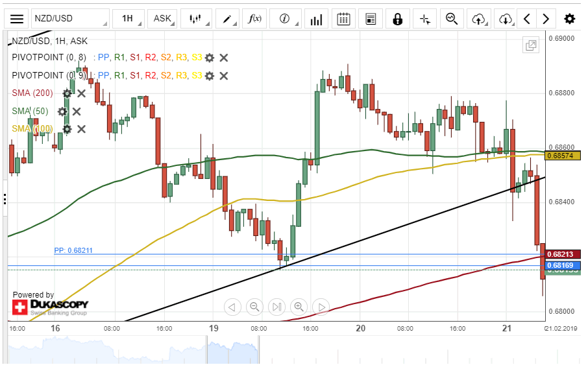Screen dimensions: 588x367
Task: Open the news panel icon
Action: click(371, 18)
